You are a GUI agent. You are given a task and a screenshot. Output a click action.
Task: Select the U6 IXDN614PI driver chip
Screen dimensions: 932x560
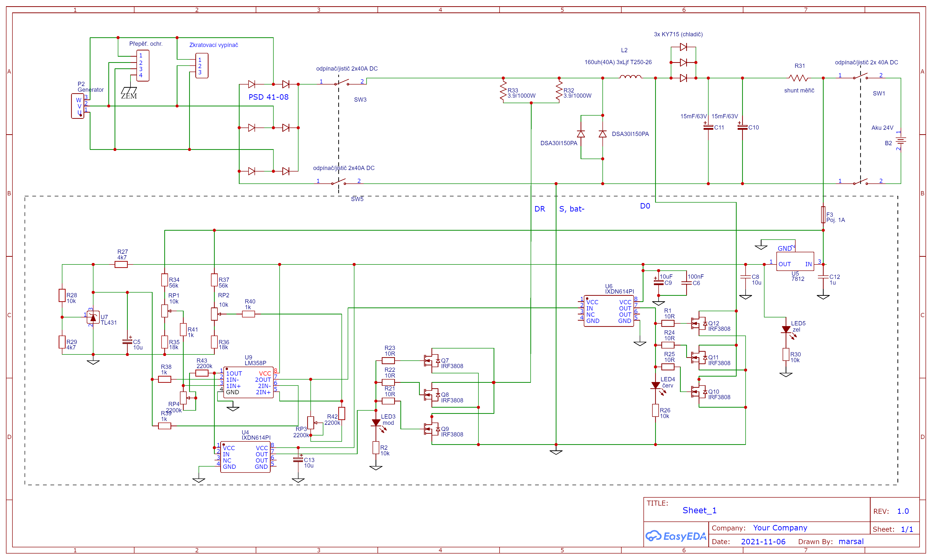pyautogui.click(x=609, y=311)
